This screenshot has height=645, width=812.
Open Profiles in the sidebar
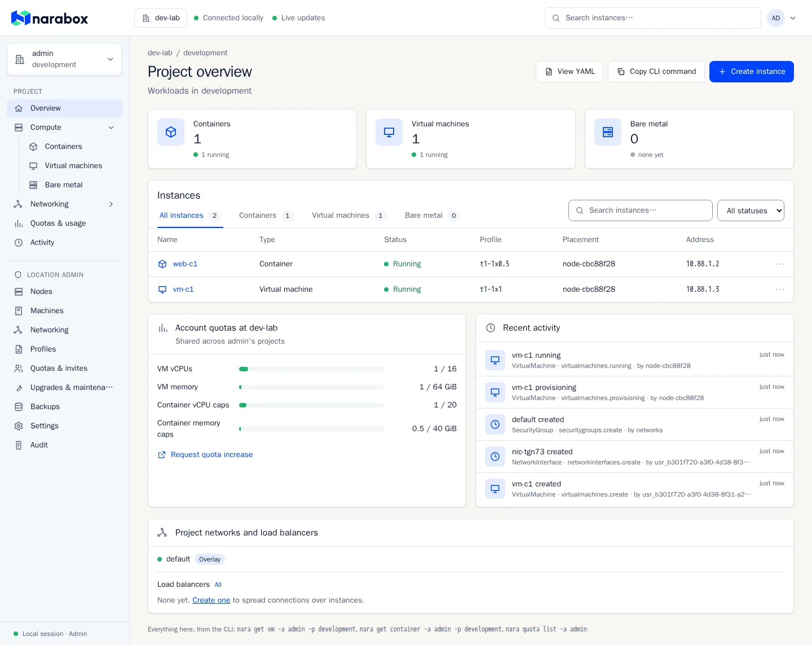[64, 349]
